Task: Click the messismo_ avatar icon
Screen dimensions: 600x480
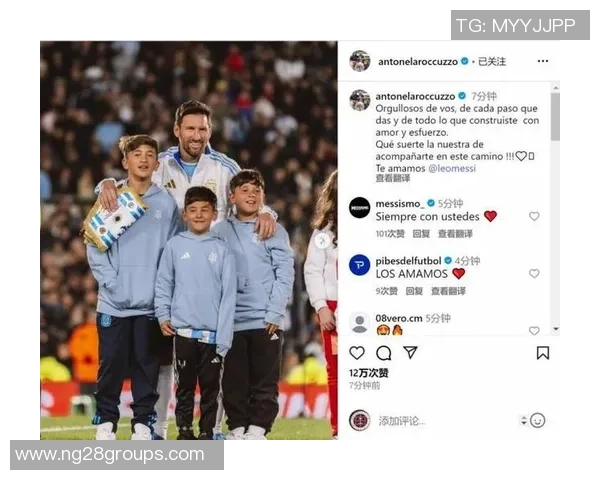Action: tap(360, 208)
